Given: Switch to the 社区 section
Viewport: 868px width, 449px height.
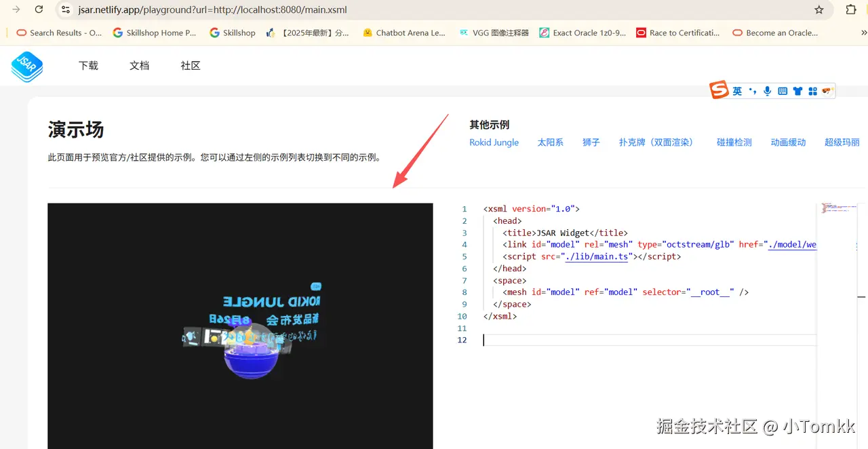Looking at the screenshot, I should tap(190, 65).
